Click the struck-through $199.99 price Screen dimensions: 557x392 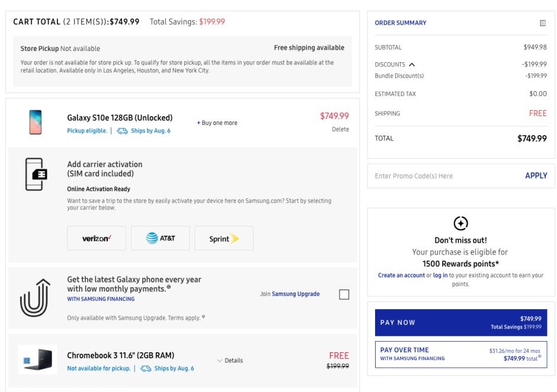pos(338,366)
